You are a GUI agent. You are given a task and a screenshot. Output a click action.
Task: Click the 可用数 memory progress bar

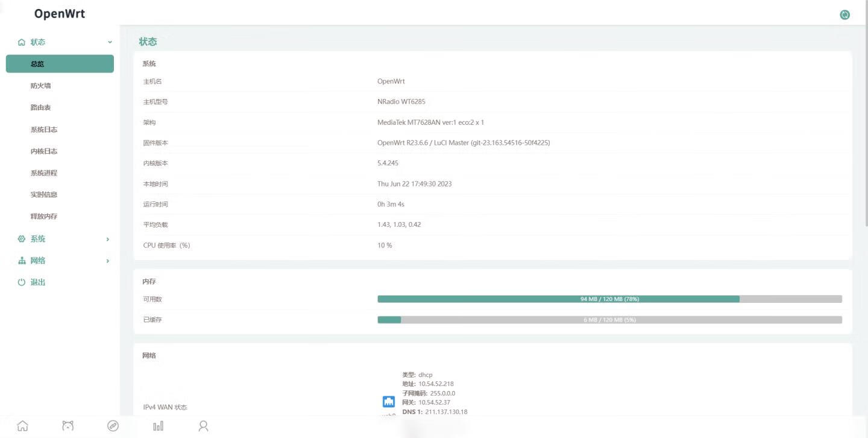coord(609,299)
